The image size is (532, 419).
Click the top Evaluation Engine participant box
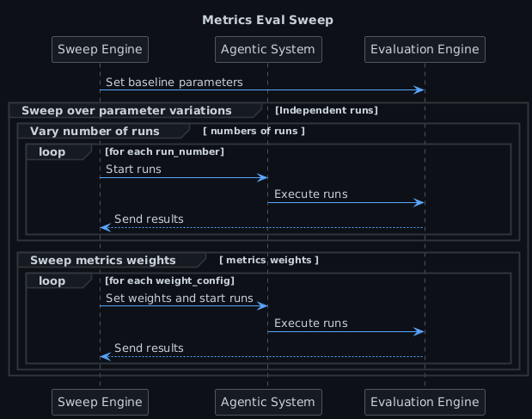pyautogui.click(x=425, y=50)
